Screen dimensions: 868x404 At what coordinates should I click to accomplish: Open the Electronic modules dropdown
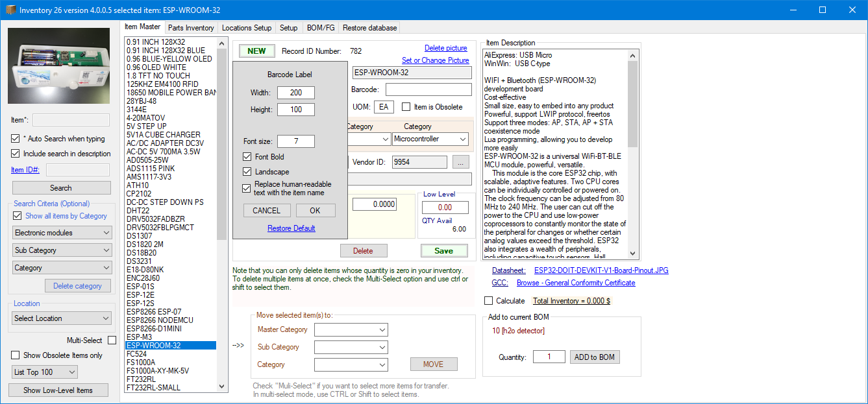tap(62, 233)
